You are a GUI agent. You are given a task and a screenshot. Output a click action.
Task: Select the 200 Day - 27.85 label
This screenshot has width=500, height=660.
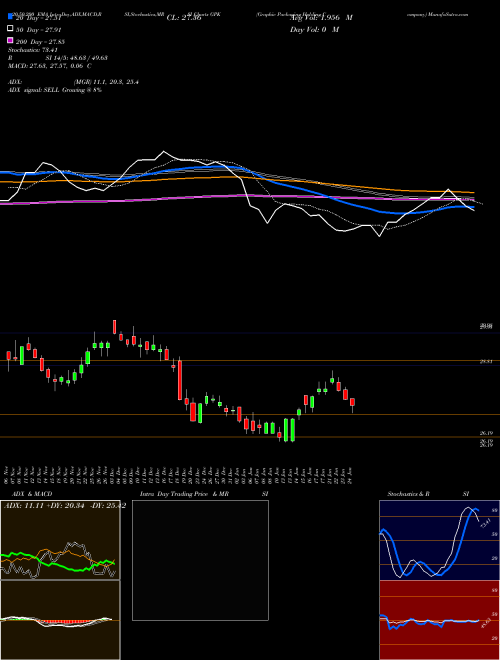coord(40,42)
